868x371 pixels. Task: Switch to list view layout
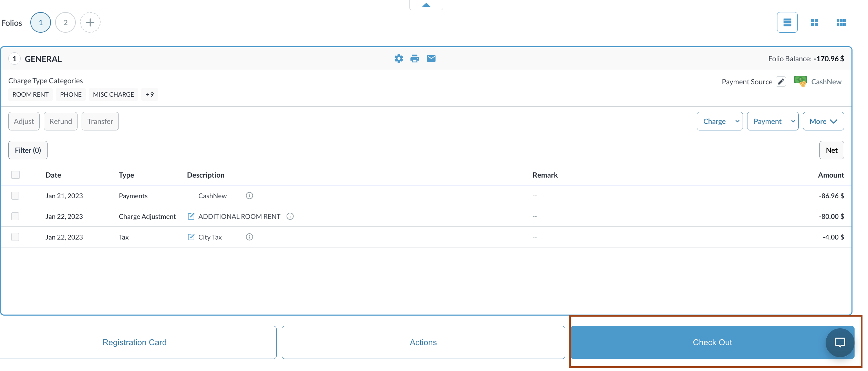pyautogui.click(x=787, y=23)
